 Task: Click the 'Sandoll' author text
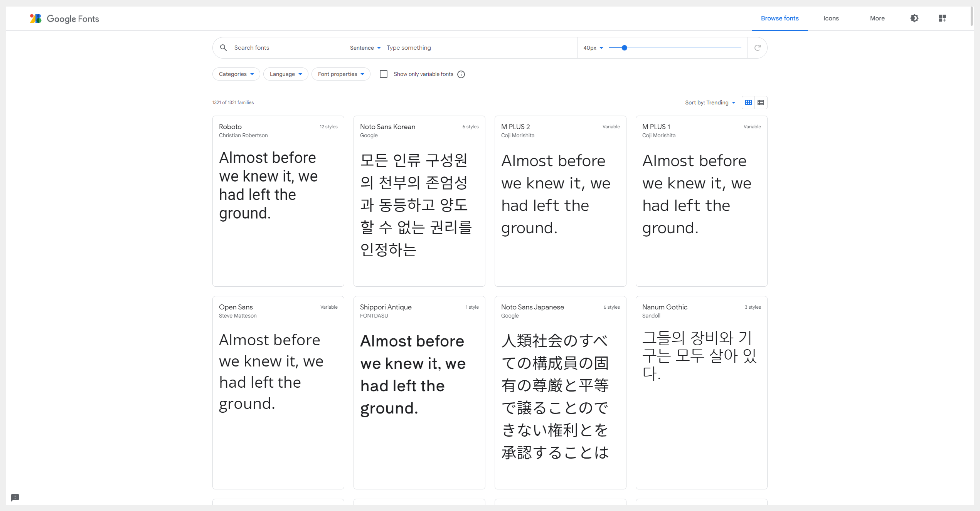click(x=651, y=316)
